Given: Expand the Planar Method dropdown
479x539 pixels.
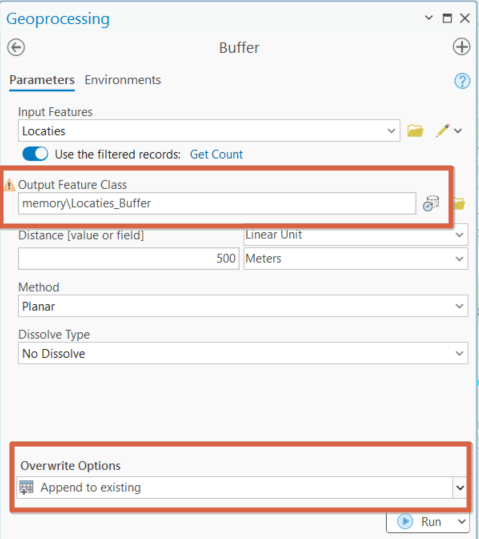Looking at the screenshot, I should [243, 306].
